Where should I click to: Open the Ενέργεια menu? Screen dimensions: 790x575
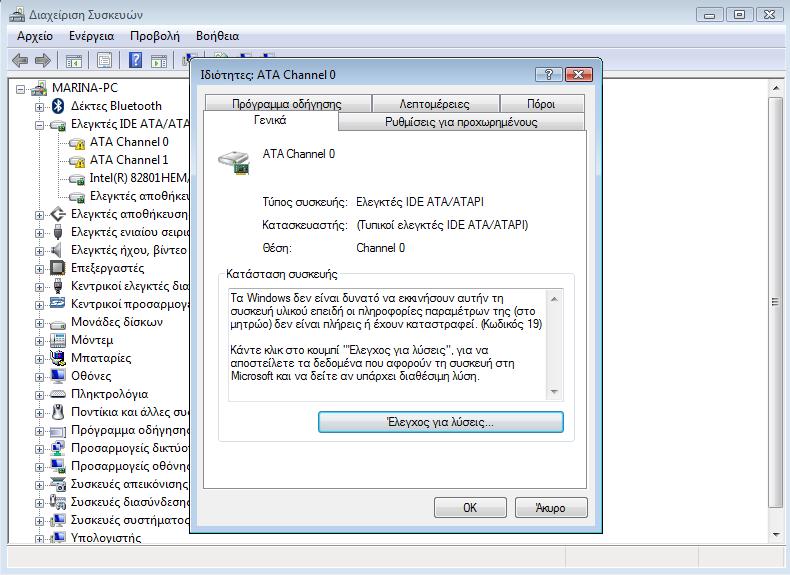pyautogui.click(x=91, y=36)
